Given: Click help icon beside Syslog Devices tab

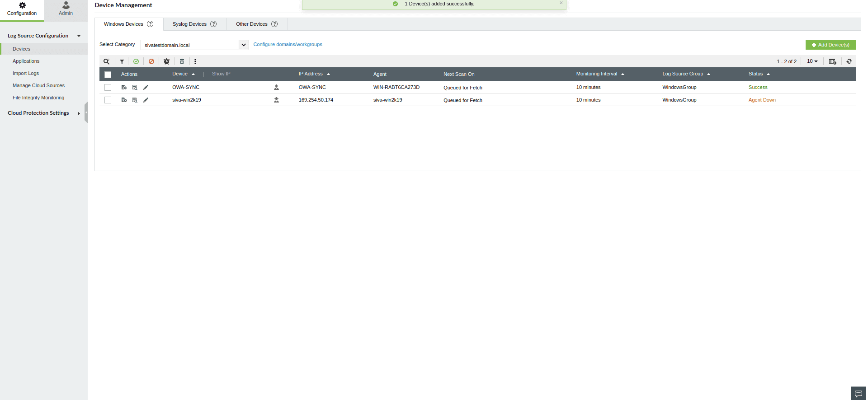Looking at the screenshot, I should (213, 24).
